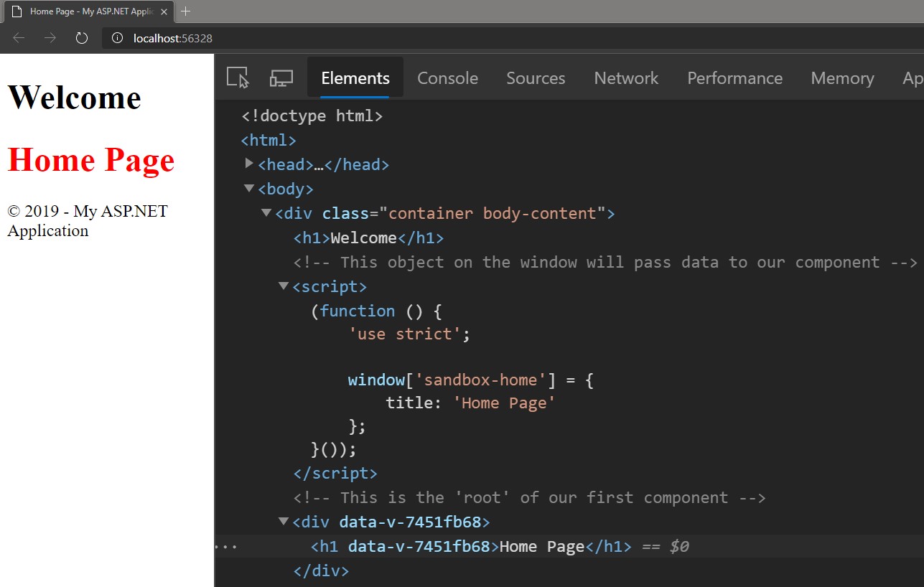The height and width of the screenshot is (587, 924).
Task: Select the doctype html line
Action: [312, 116]
